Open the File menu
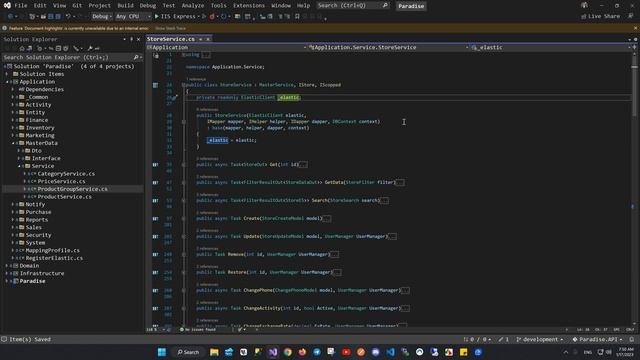Screen dimensions: 640x360 coord(20,6)
